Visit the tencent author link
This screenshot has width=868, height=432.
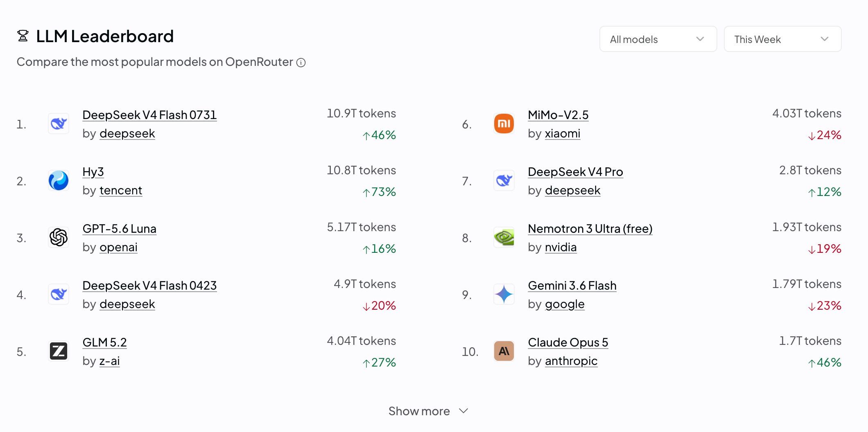[121, 191]
